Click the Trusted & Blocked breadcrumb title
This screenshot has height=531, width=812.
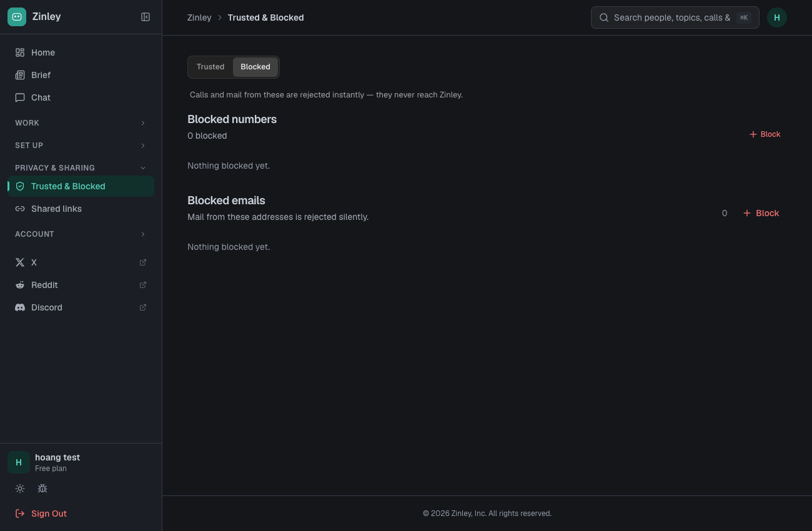point(265,17)
